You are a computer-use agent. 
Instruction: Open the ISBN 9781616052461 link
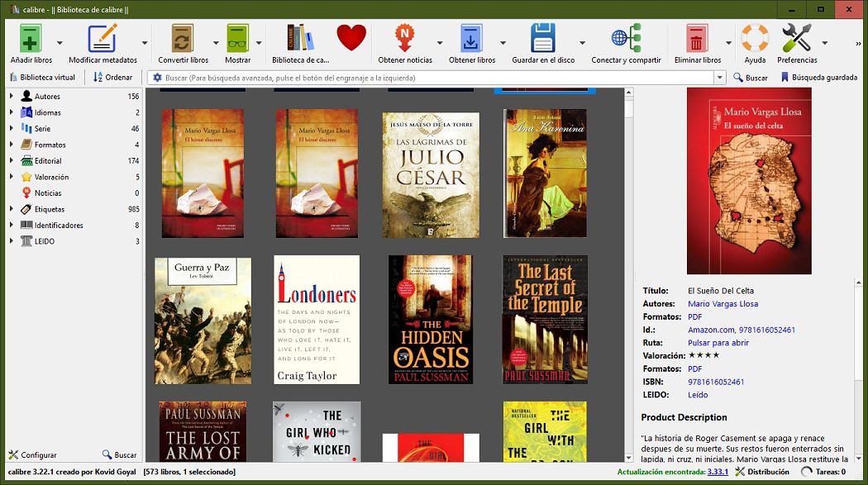pyautogui.click(x=716, y=382)
